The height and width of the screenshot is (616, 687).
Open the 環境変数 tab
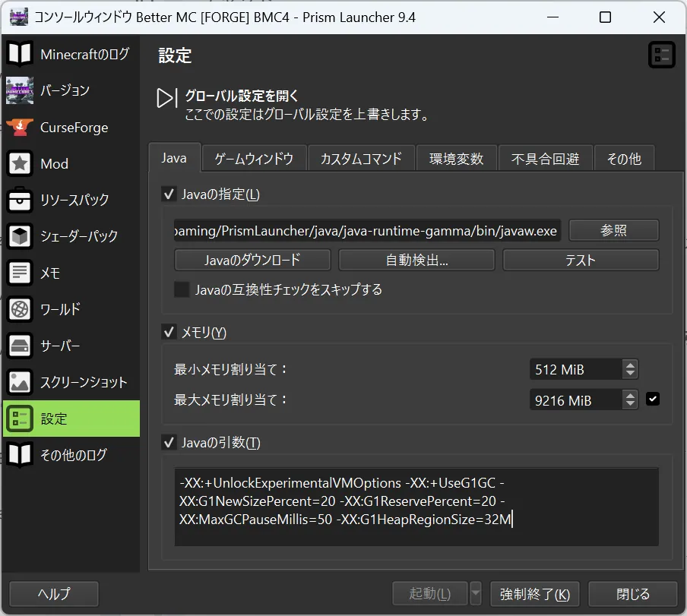tap(457, 158)
